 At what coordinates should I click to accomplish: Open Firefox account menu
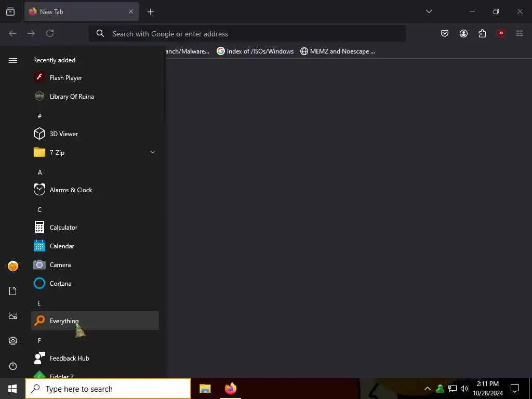click(463, 33)
